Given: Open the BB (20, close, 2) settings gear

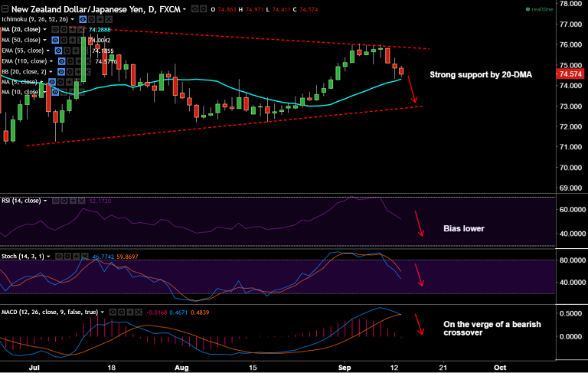Looking at the screenshot, I should click(70, 72).
